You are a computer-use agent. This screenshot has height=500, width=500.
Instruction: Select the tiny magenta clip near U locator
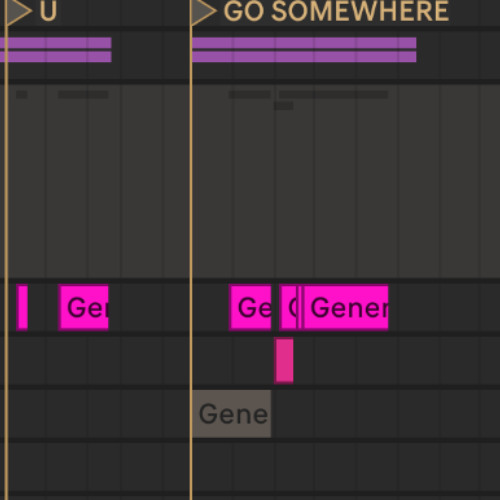pyautogui.click(x=22, y=307)
